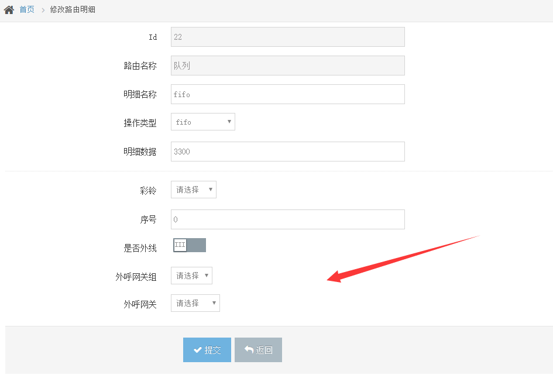The height and width of the screenshot is (392, 553).
Task: Click the breadcrumb chevron separator
Action: [43, 10]
